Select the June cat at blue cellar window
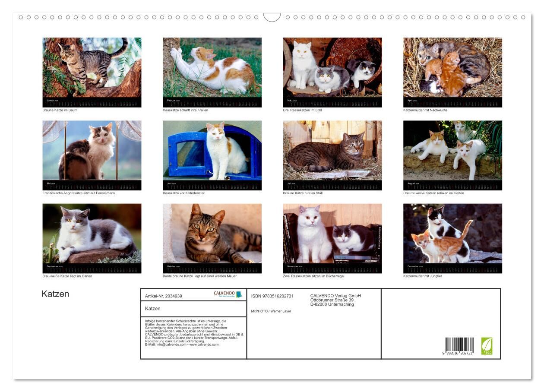The image size is (544, 392). click(x=212, y=150)
